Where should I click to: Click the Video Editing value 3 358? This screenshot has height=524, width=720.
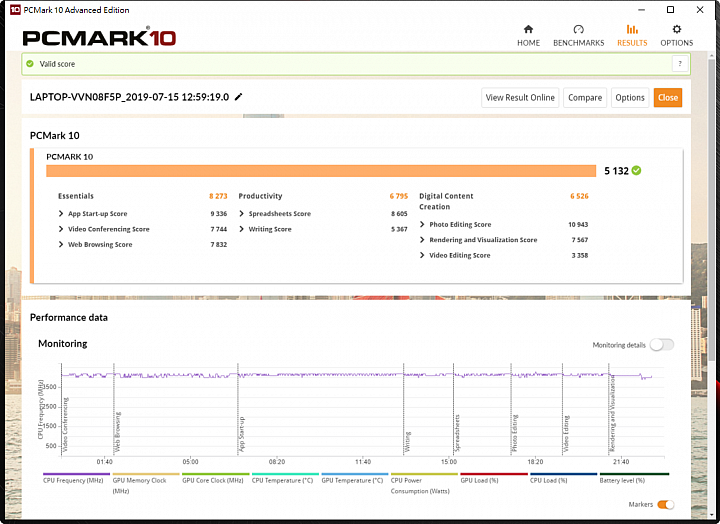pos(579,255)
